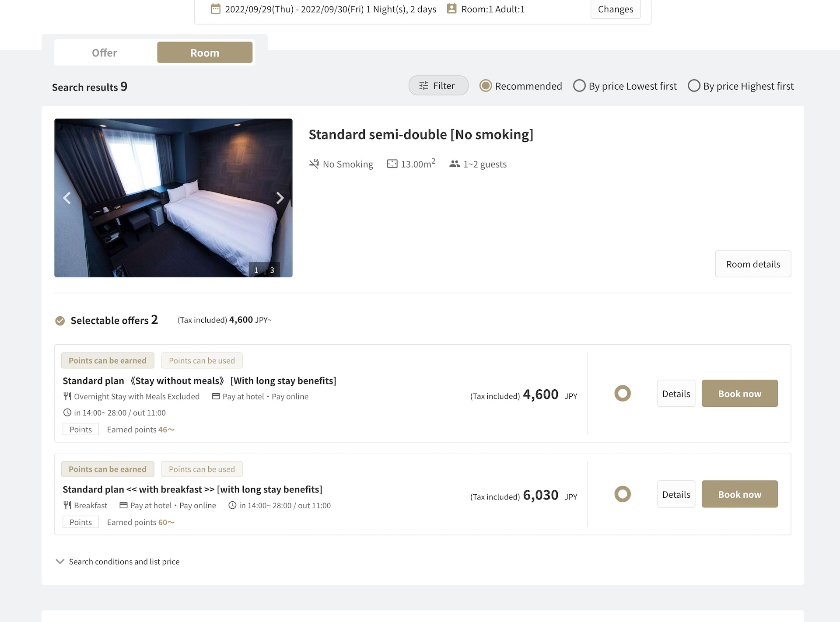Viewport: 840px width, 622px height.
Task: Sort by price lowest first
Action: coord(579,86)
